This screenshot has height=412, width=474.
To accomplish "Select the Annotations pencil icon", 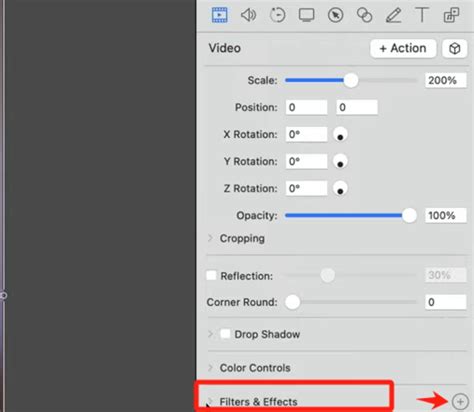I will point(393,15).
